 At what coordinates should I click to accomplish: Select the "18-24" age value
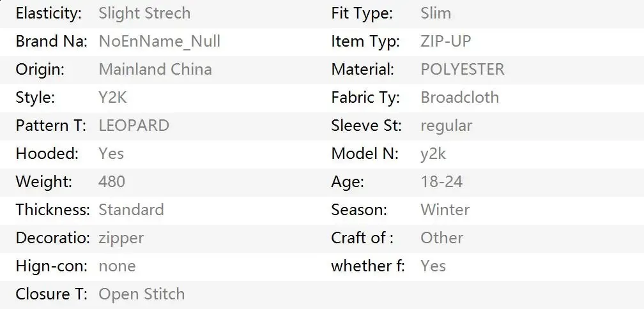pos(441,182)
